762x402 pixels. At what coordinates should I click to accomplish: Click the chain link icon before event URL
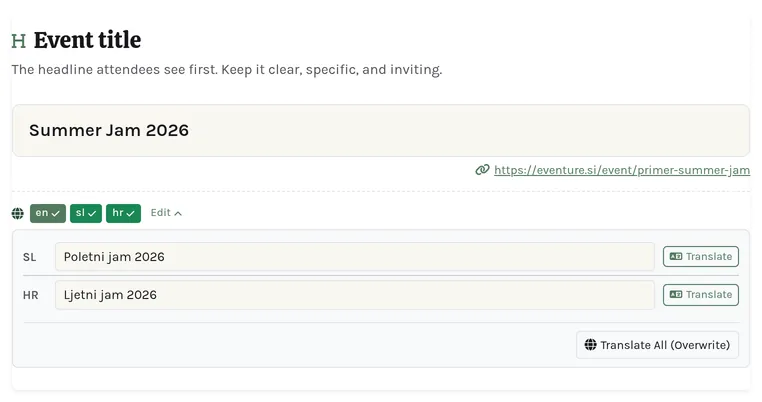point(482,170)
